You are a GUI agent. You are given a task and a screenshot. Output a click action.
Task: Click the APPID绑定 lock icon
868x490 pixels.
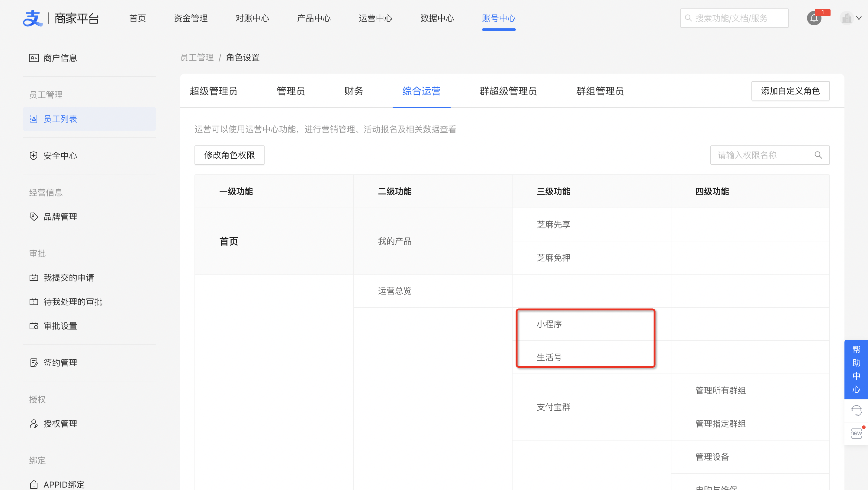click(34, 485)
